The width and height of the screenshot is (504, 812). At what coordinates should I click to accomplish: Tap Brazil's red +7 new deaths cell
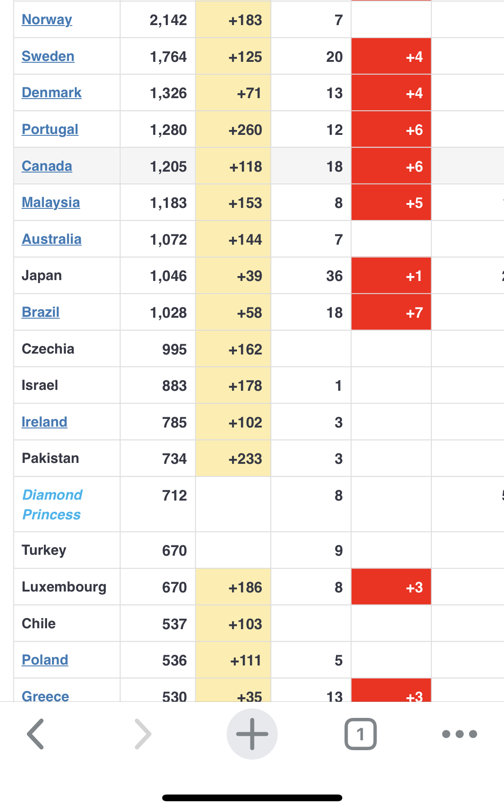pos(391,312)
